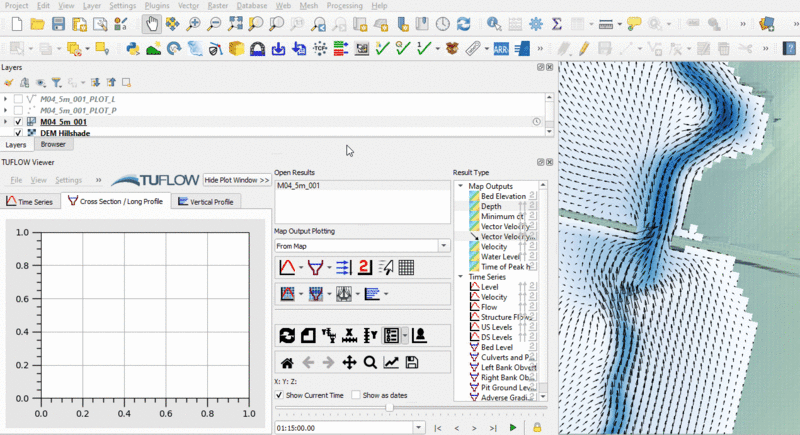Click the refresh plot icon
This screenshot has width=800, height=435.
[x=286, y=334]
